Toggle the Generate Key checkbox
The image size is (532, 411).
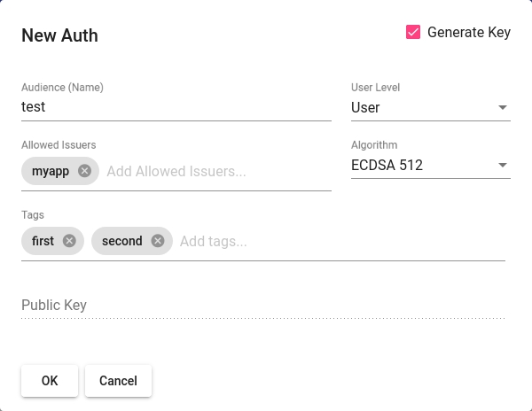coord(413,33)
